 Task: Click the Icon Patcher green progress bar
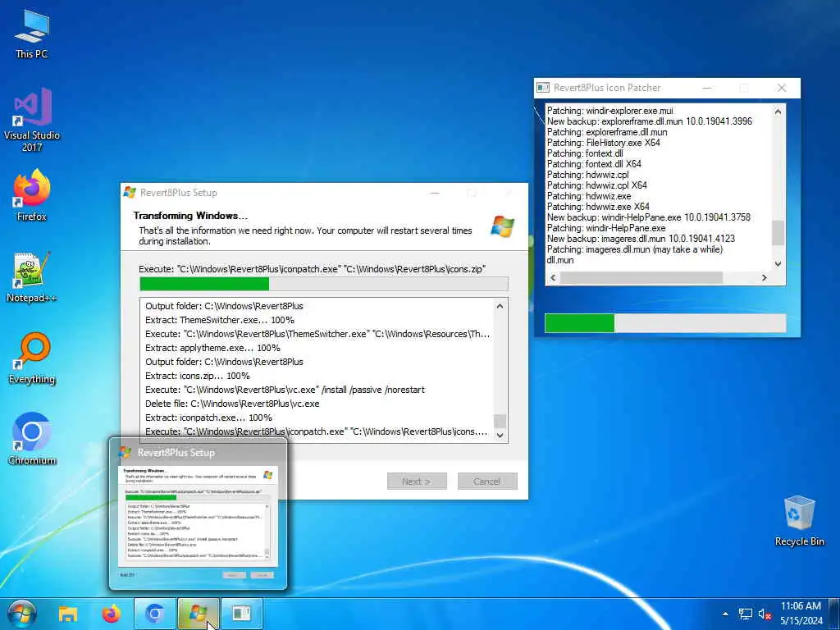[665, 323]
